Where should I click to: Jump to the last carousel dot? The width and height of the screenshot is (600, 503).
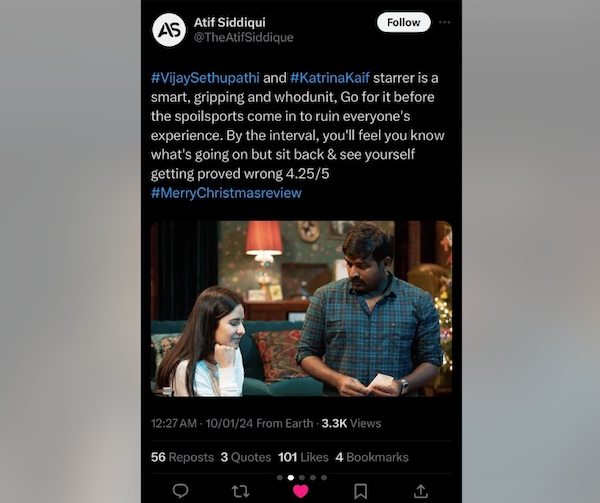(x=324, y=477)
